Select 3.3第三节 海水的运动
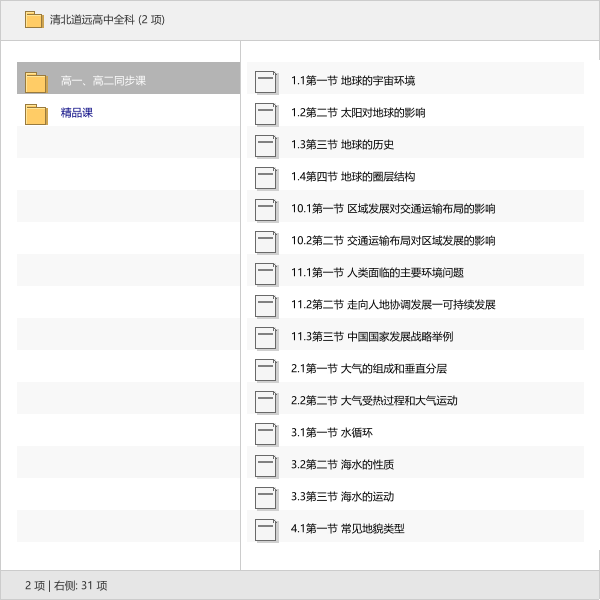 (x=342, y=497)
